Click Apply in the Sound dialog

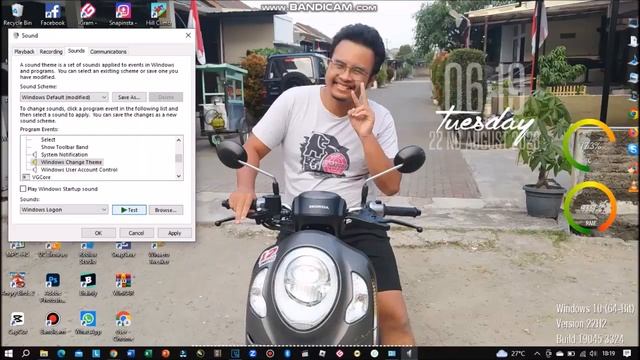pyautogui.click(x=175, y=233)
